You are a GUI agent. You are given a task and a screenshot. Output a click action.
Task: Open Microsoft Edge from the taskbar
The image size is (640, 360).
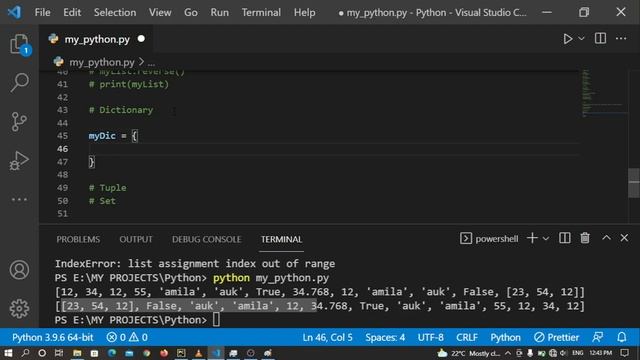(x=112, y=353)
